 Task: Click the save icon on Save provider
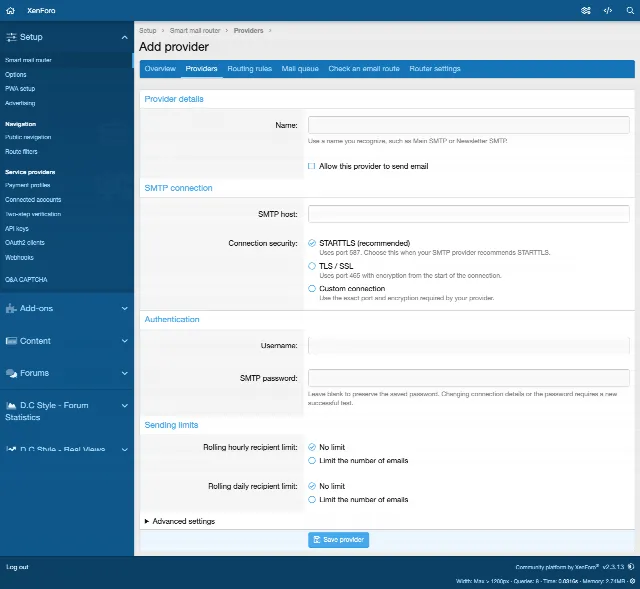pos(316,540)
